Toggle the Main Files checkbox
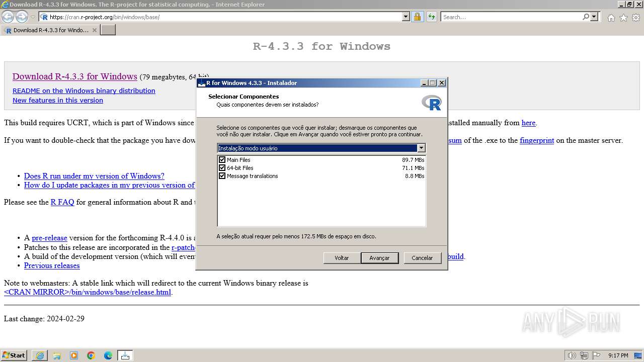The height and width of the screenshot is (362, 644). click(222, 160)
